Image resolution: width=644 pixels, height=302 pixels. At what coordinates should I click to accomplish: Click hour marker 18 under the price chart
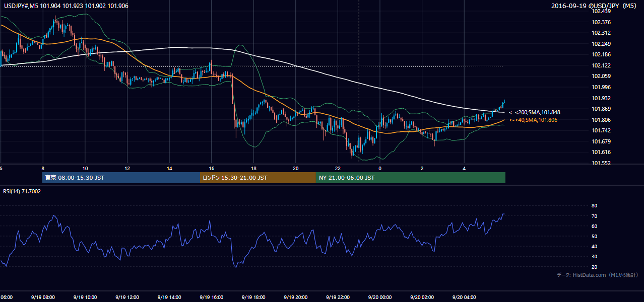pyautogui.click(x=253, y=169)
